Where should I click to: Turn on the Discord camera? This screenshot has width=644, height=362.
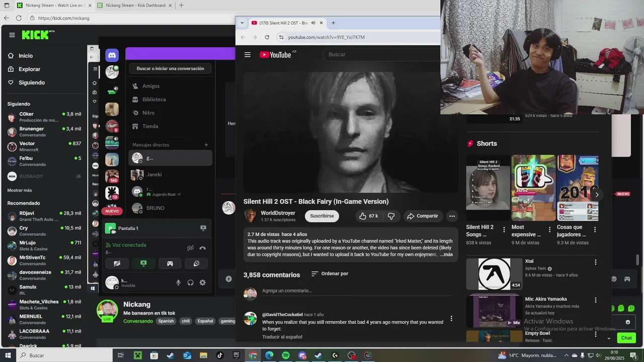(117, 263)
